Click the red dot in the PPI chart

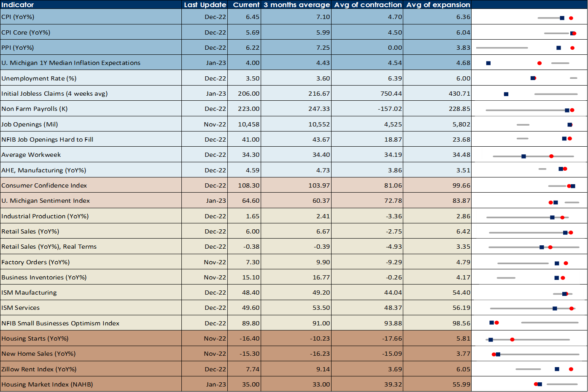tap(572, 48)
